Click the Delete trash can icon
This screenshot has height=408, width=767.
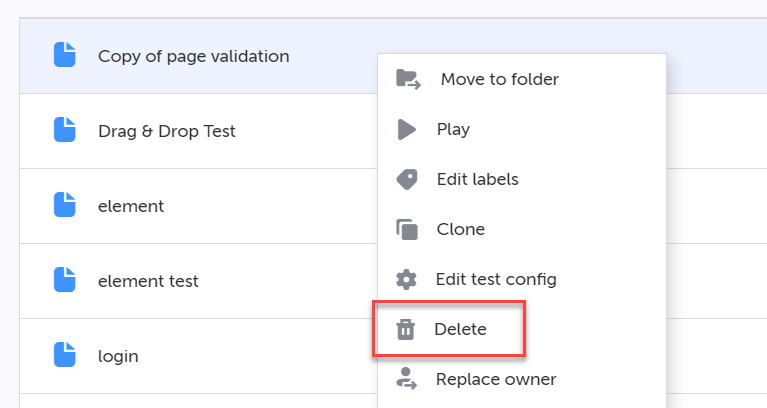tap(406, 329)
